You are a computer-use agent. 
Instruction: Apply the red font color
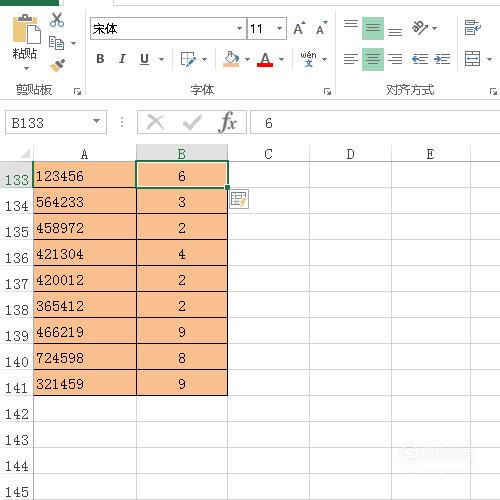coord(265,59)
